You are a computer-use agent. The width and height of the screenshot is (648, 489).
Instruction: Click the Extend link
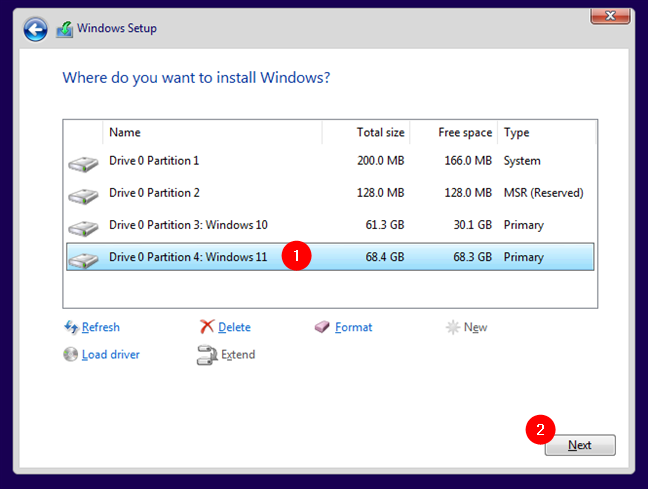pyautogui.click(x=238, y=354)
